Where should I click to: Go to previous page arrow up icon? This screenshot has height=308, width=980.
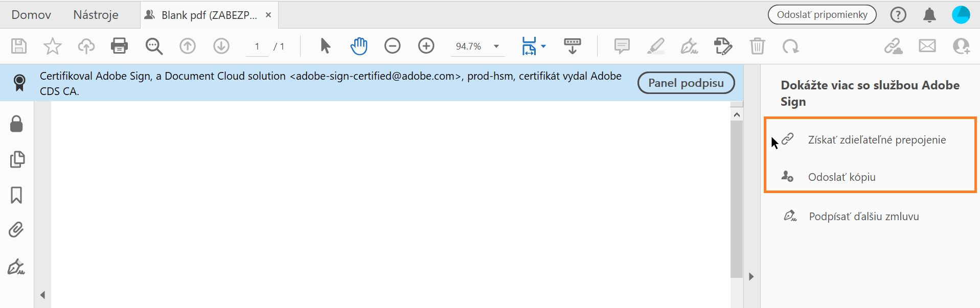[x=188, y=46]
